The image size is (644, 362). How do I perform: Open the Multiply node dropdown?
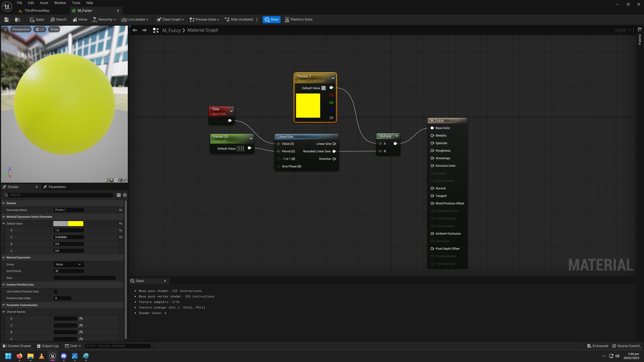(397, 136)
